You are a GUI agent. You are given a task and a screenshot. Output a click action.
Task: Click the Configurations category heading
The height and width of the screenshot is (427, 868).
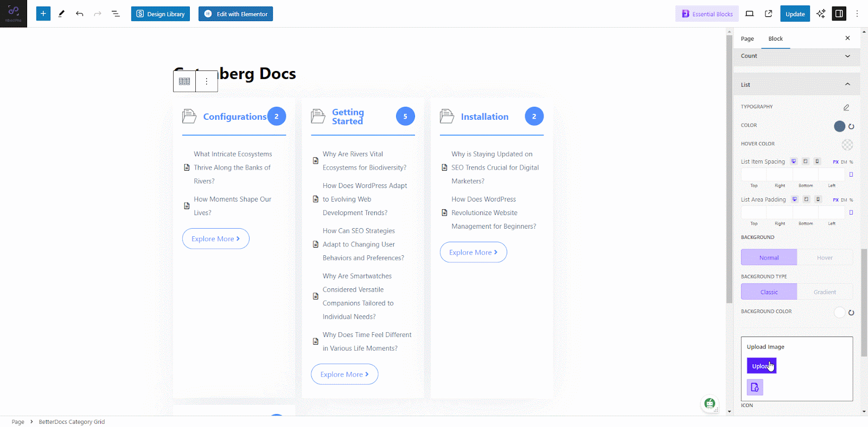pyautogui.click(x=235, y=117)
